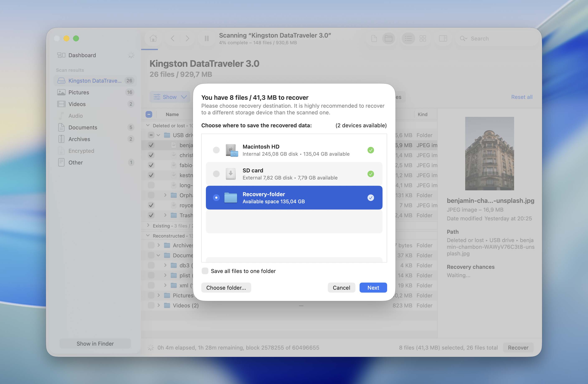Click the Kind column header
The width and height of the screenshot is (588, 384).
(422, 114)
